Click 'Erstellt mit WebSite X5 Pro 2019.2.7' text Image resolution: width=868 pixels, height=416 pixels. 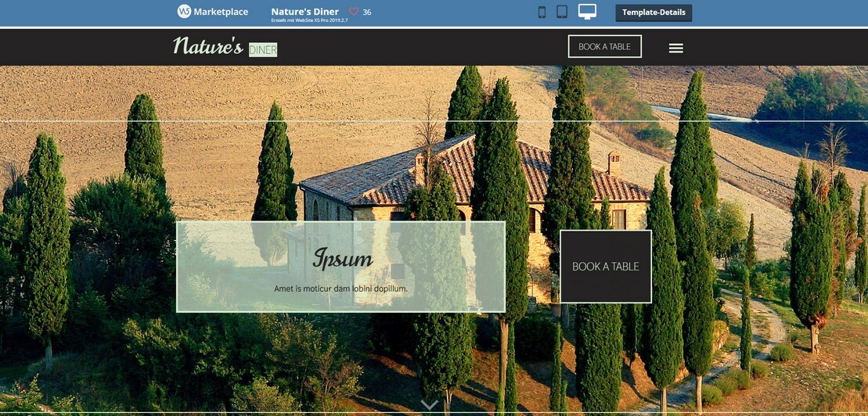(x=309, y=20)
